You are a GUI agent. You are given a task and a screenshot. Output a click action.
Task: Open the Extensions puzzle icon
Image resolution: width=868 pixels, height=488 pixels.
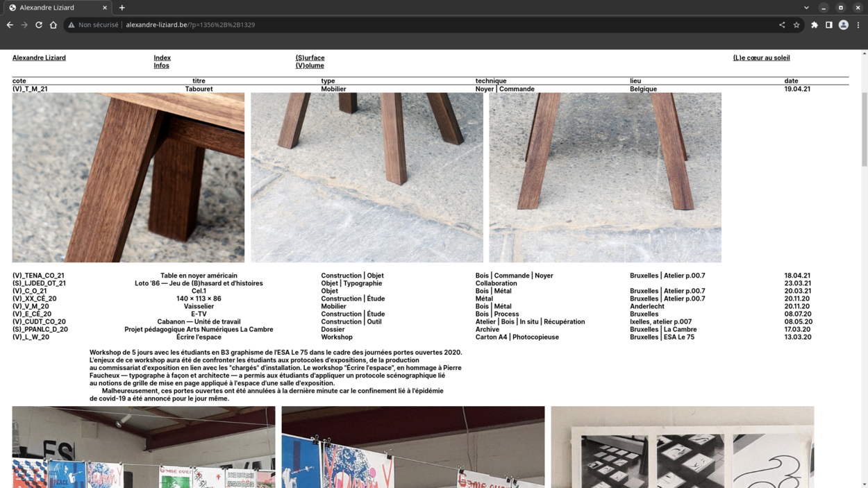click(x=815, y=25)
